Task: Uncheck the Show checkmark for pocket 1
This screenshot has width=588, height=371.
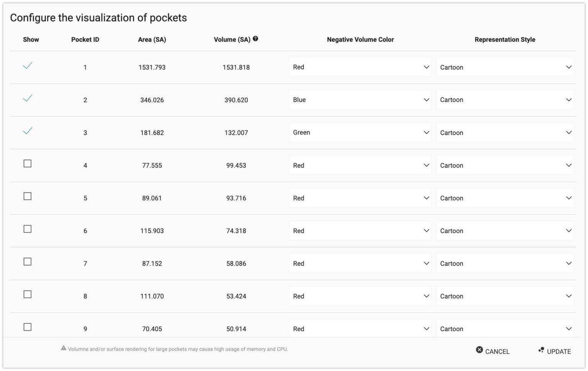Action: [x=28, y=66]
